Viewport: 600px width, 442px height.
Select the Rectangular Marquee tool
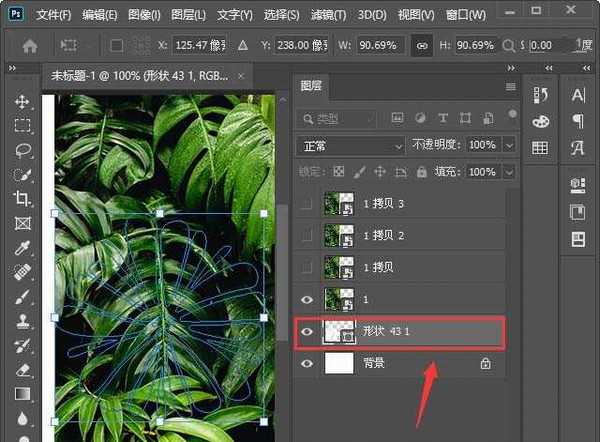point(22,126)
